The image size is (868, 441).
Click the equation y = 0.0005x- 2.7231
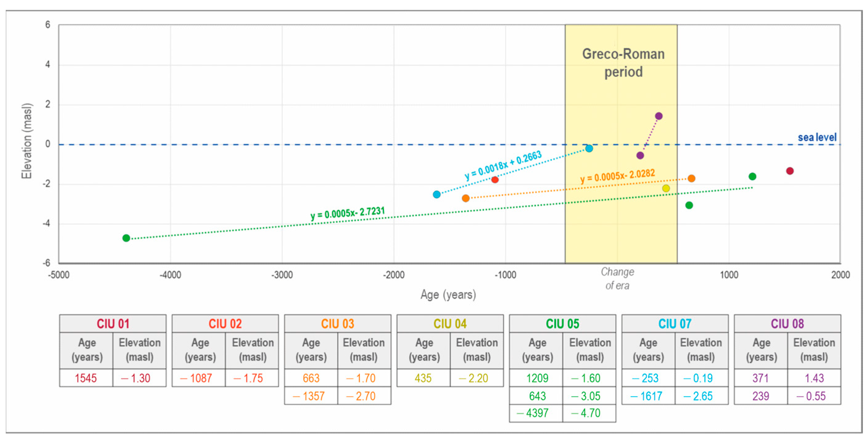coord(348,214)
